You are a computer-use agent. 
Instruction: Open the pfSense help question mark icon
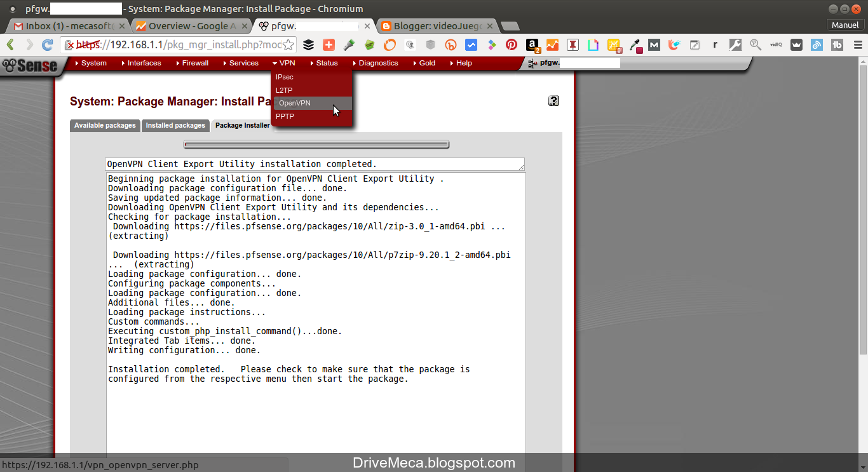(553, 100)
